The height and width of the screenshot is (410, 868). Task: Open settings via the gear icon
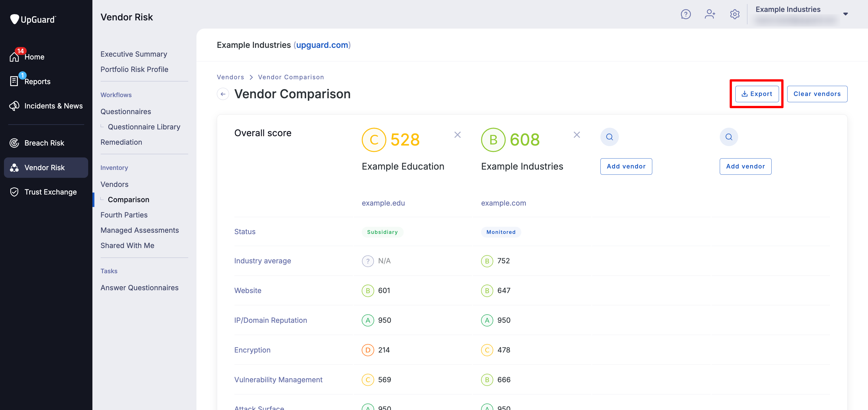734,14
